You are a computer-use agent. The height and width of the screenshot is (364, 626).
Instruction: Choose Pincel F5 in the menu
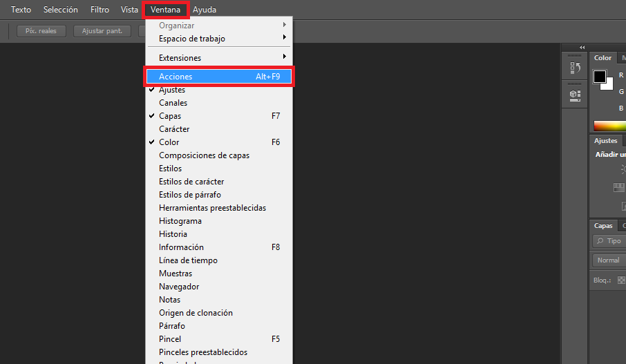219,339
